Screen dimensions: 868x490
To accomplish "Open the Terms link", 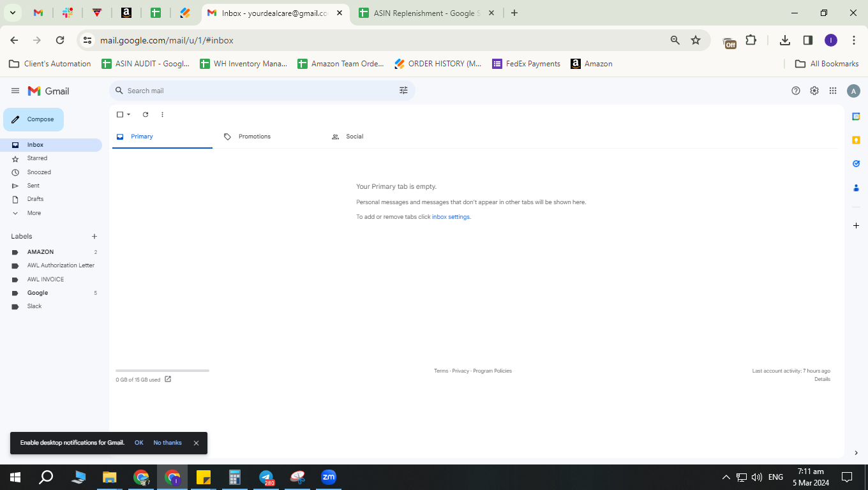I will coord(441,371).
